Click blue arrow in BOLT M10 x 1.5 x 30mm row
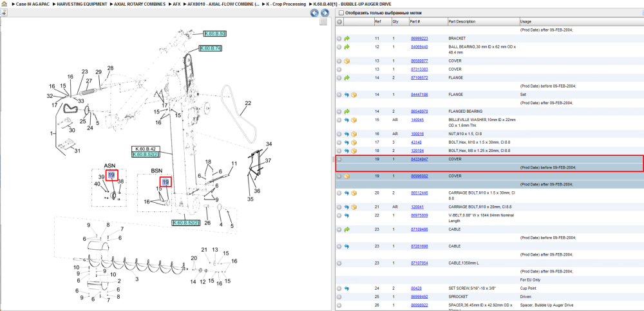 tap(346, 142)
